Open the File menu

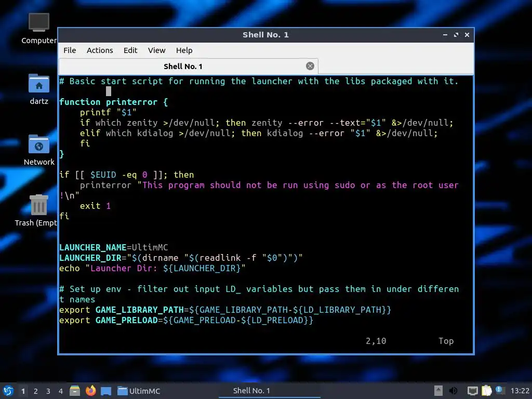point(70,50)
